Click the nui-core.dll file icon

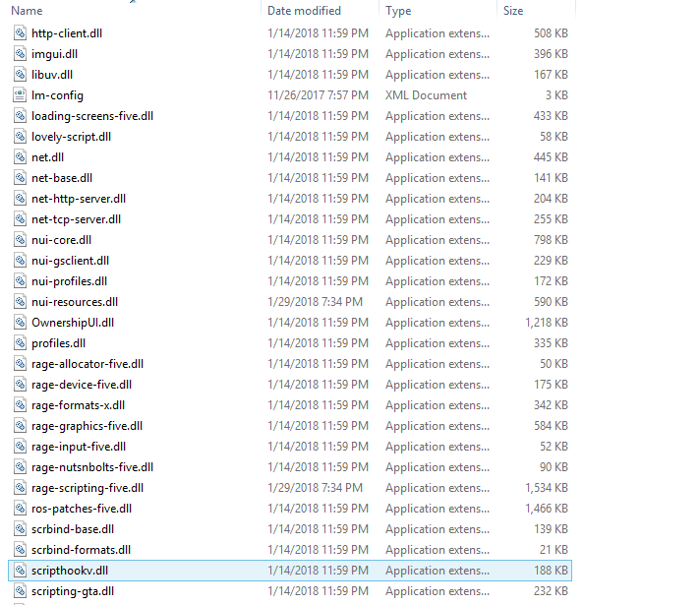20,240
